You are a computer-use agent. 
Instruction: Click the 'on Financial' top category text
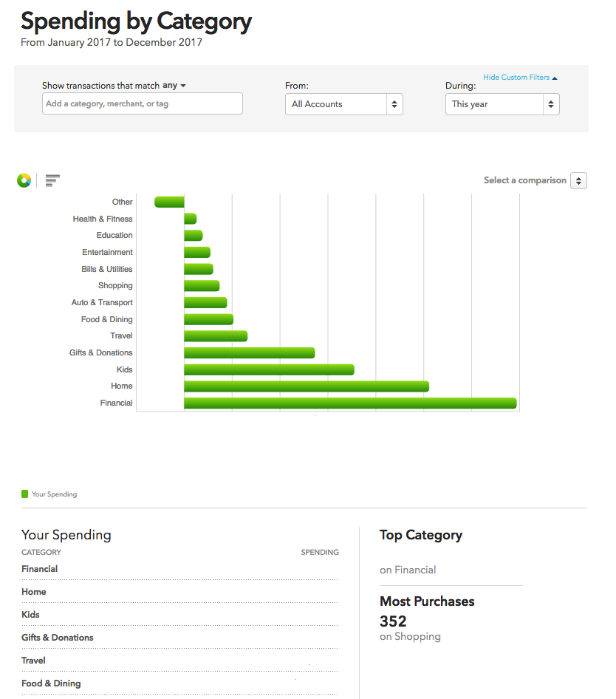pos(408,570)
